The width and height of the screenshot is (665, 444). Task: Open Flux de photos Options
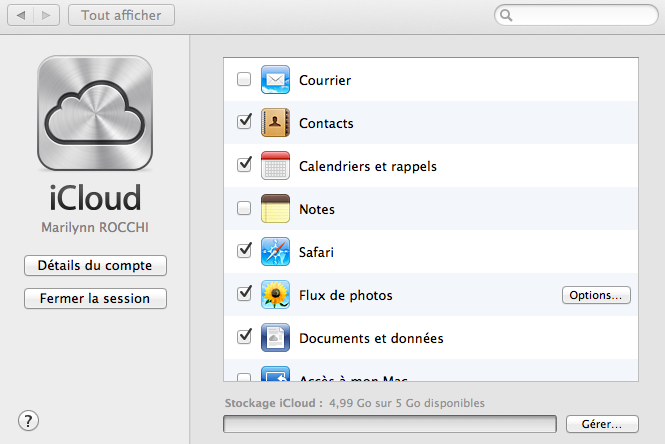[596, 295]
